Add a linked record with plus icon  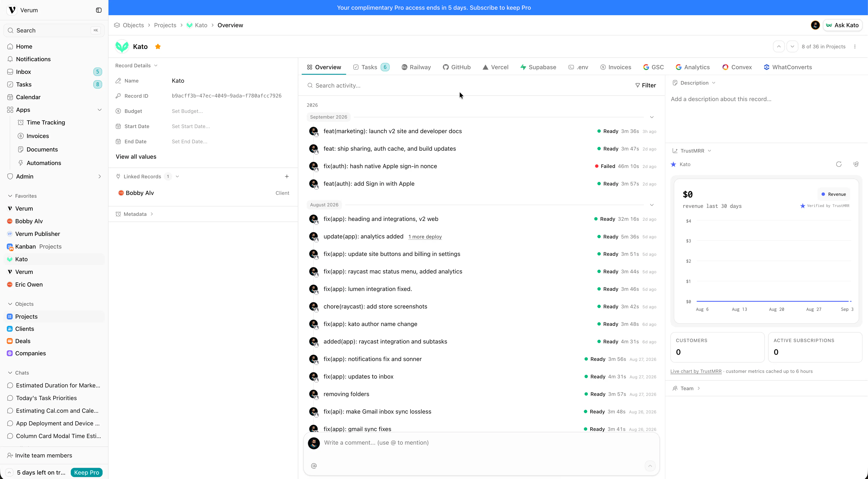pos(287,176)
